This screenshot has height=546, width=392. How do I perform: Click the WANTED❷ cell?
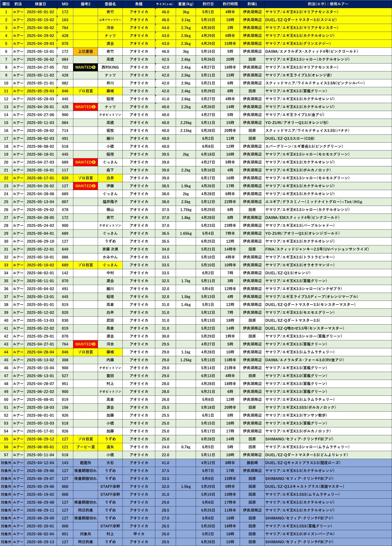85,186
